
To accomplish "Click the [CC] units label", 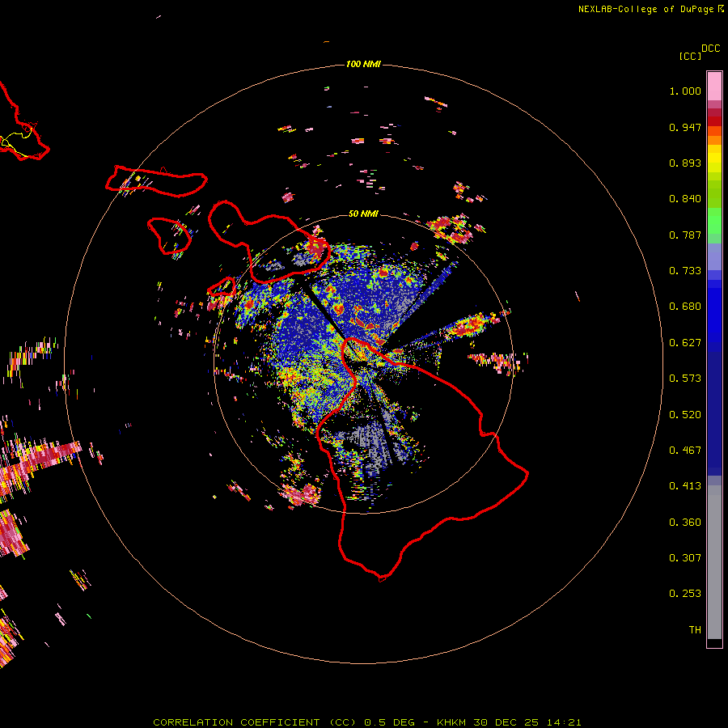I will tap(691, 56).
